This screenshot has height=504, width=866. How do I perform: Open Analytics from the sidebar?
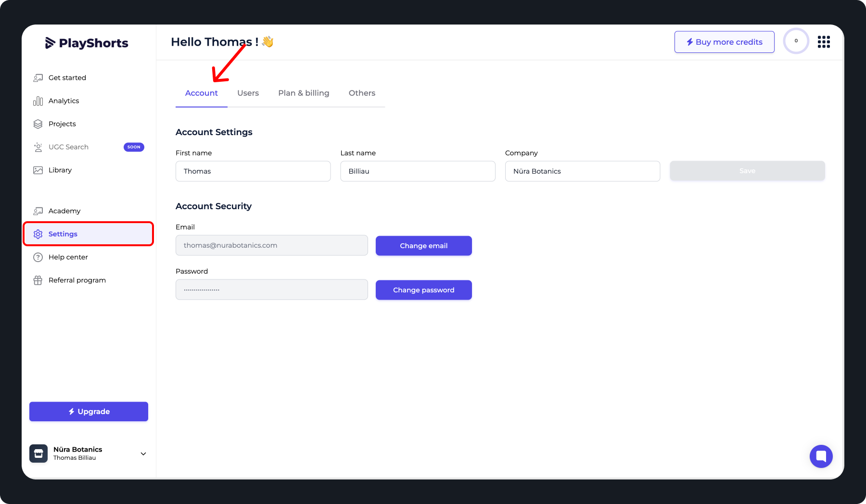89,101
